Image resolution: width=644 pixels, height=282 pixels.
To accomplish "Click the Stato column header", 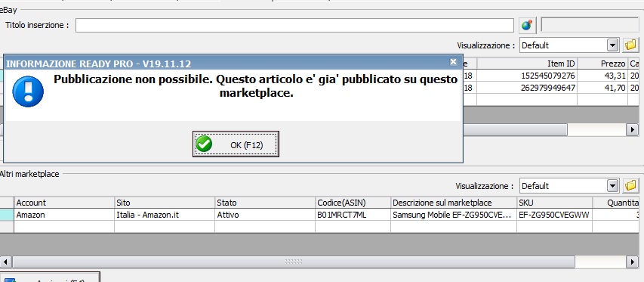I will click(x=265, y=203).
